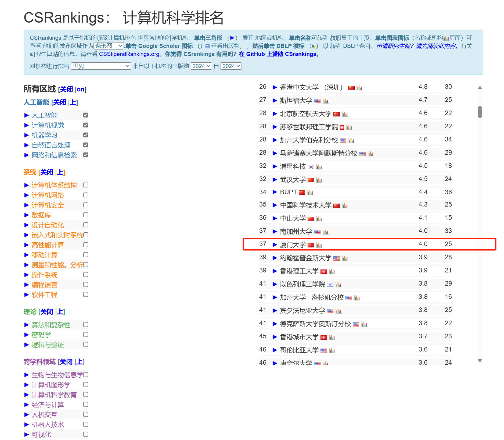
Task: Click the chart icon beside 厦门大学
Action: [x=319, y=245]
